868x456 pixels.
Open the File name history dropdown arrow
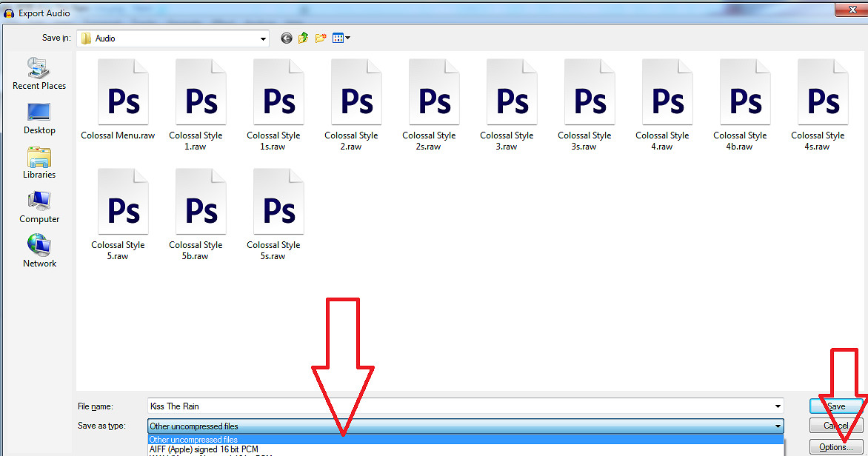click(778, 406)
